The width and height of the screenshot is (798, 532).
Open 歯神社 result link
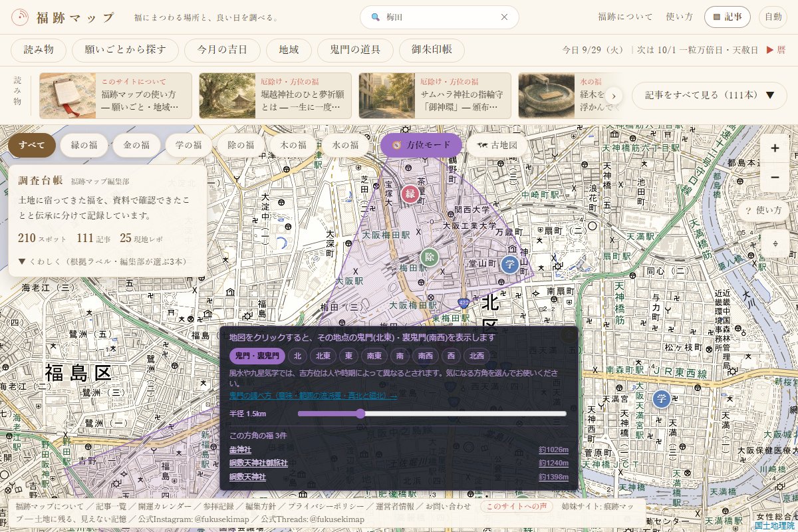coord(240,450)
